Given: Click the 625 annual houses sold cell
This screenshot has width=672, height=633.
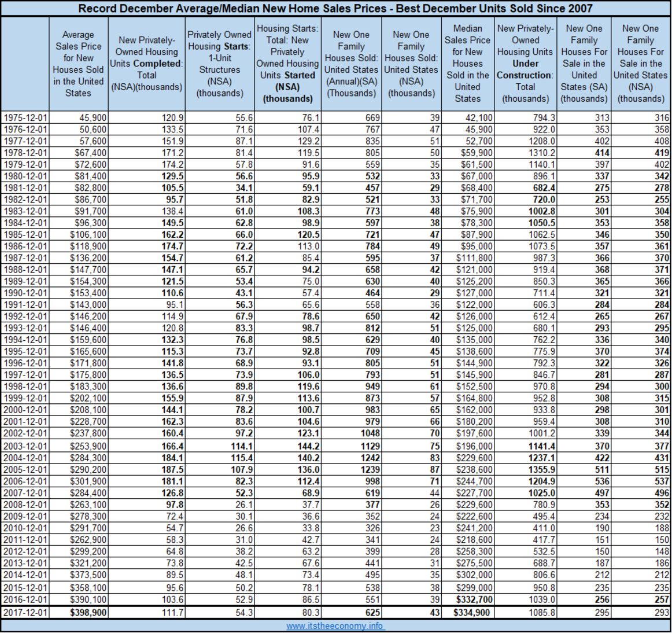Looking at the screenshot, I should pos(351,612).
